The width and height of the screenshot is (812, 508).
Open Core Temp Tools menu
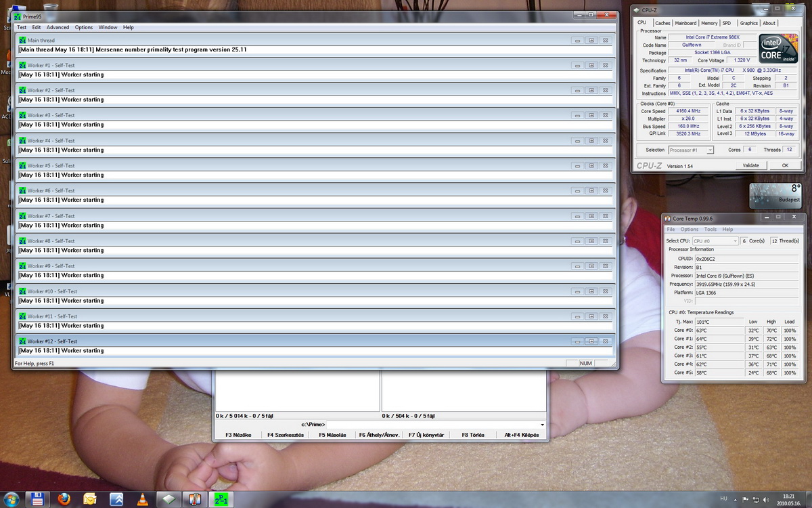pyautogui.click(x=710, y=230)
